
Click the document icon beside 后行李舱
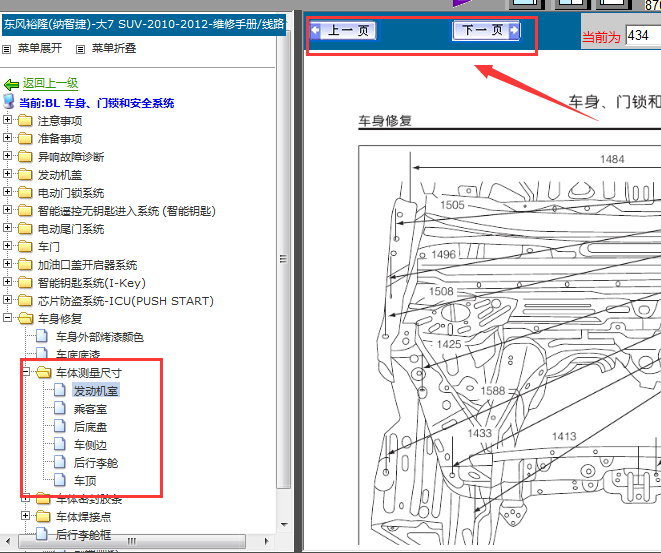coord(60,462)
